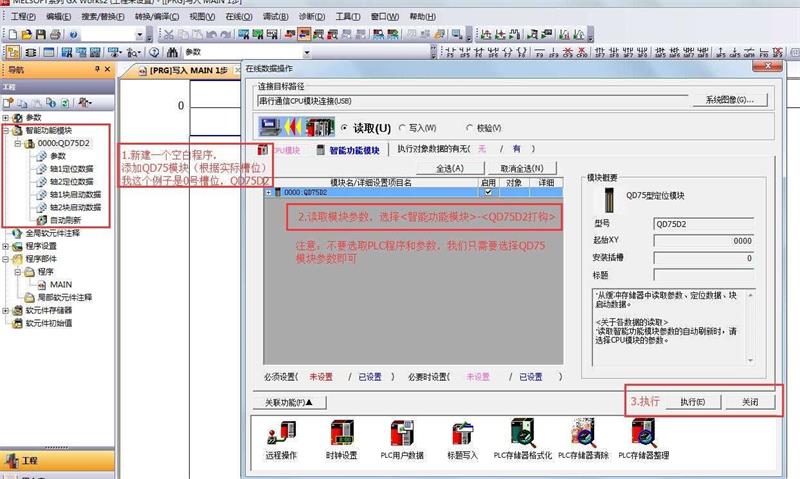
Task: Click the Save icon in the toolbar
Action: pyautogui.click(x=43, y=34)
